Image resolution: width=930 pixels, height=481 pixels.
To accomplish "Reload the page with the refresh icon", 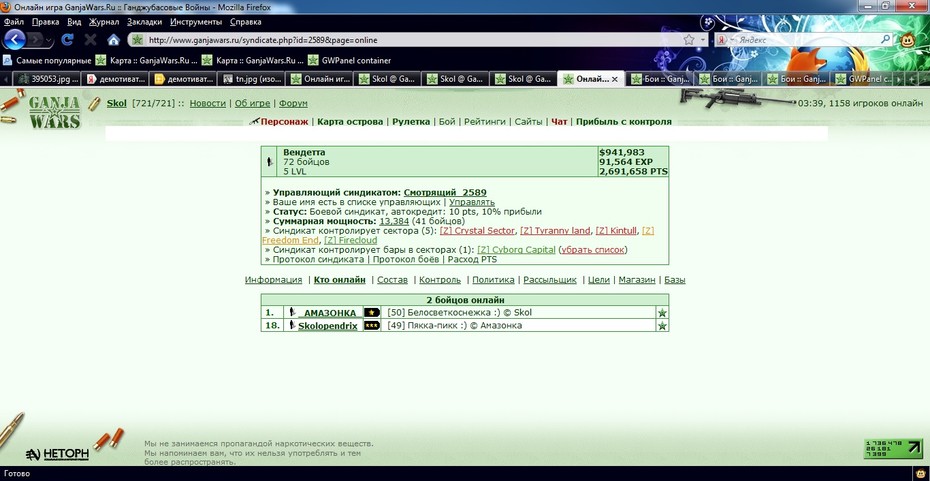I will pos(68,40).
